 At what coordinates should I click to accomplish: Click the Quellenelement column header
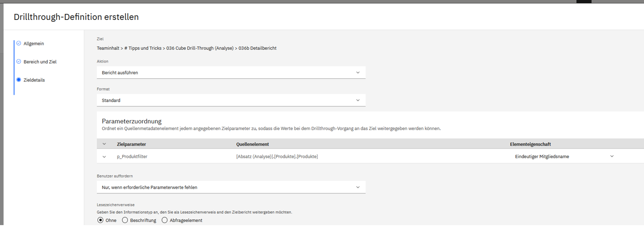pyautogui.click(x=252, y=144)
